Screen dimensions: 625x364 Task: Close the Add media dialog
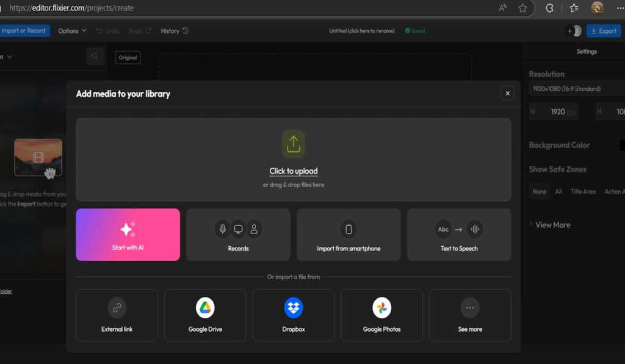pyautogui.click(x=507, y=93)
